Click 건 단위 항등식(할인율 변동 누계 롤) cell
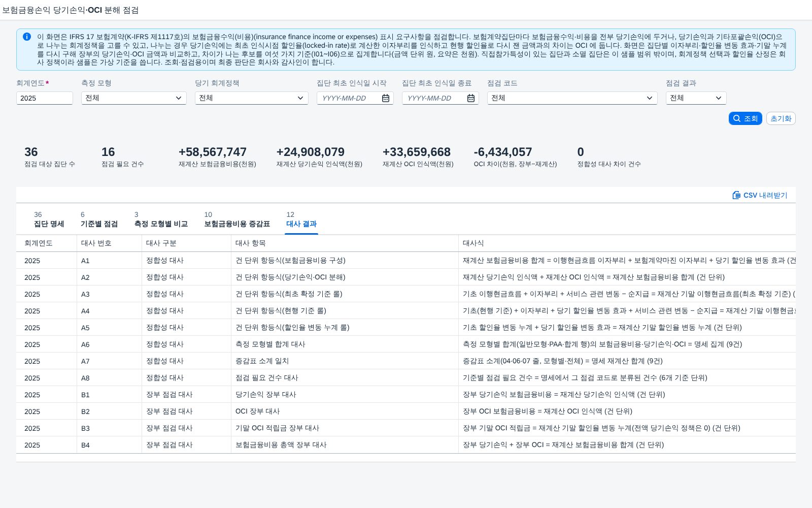This screenshot has height=508, width=812. (345, 328)
